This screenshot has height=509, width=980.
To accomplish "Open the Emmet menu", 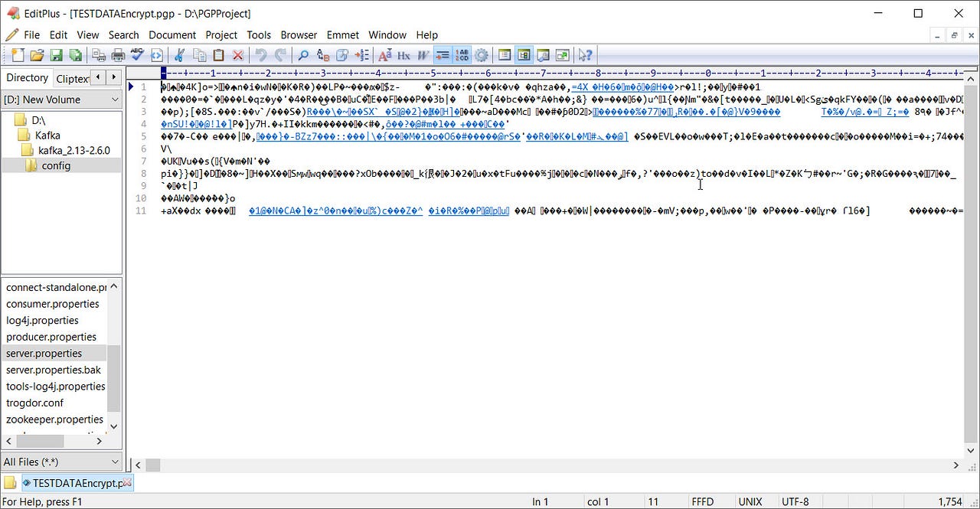I will 342,34.
